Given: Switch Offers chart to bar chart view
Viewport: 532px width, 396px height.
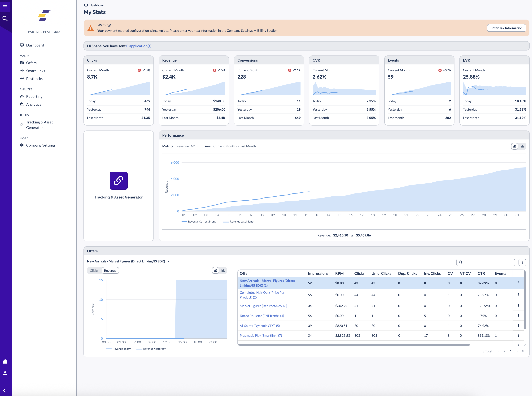Looking at the screenshot, I should 223,270.
